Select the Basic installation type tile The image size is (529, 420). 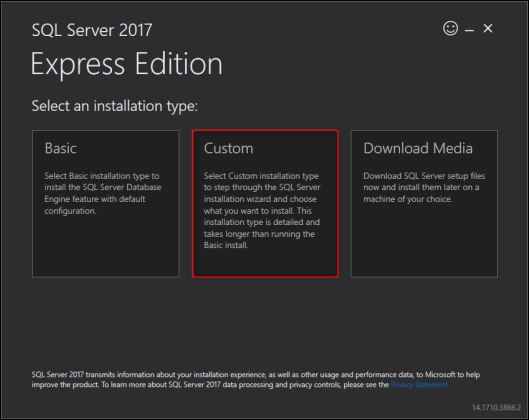pyautogui.click(x=106, y=204)
